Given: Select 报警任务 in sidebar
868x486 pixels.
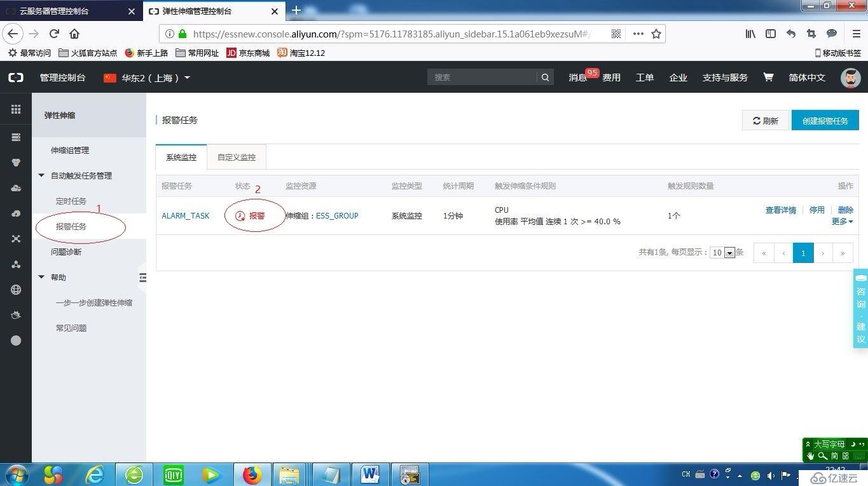Looking at the screenshot, I should click(x=71, y=226).
